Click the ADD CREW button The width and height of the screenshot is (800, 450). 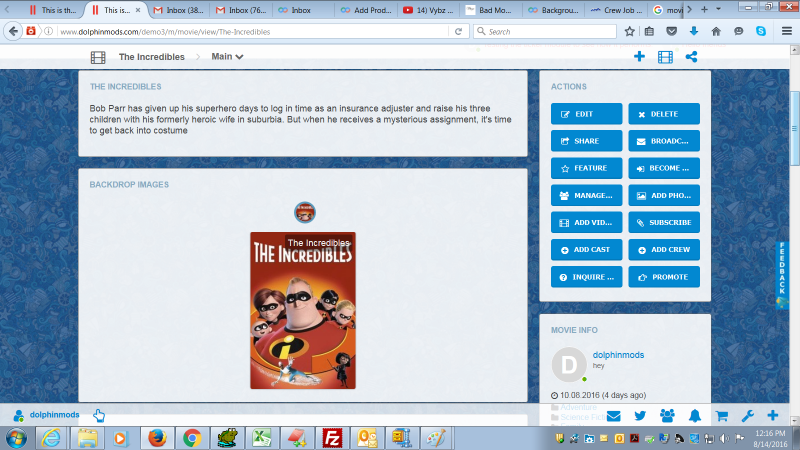(x=664, y=249)
